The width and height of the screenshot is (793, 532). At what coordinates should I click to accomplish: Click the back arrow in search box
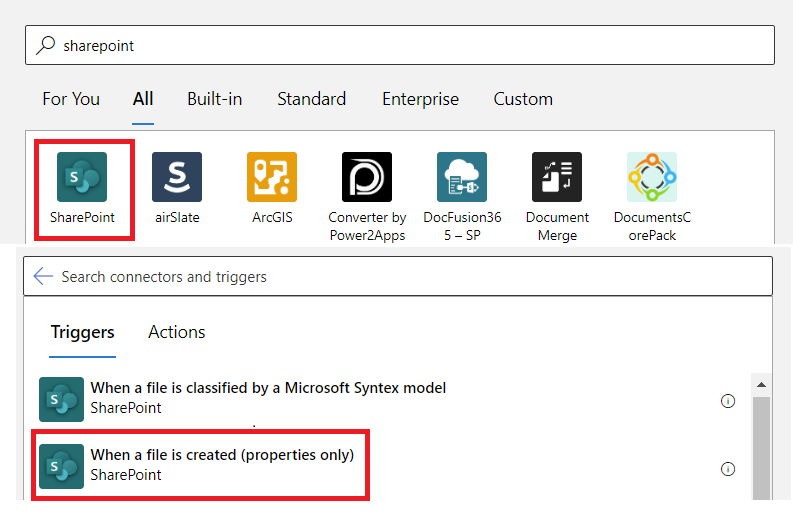tap(43, 276)
